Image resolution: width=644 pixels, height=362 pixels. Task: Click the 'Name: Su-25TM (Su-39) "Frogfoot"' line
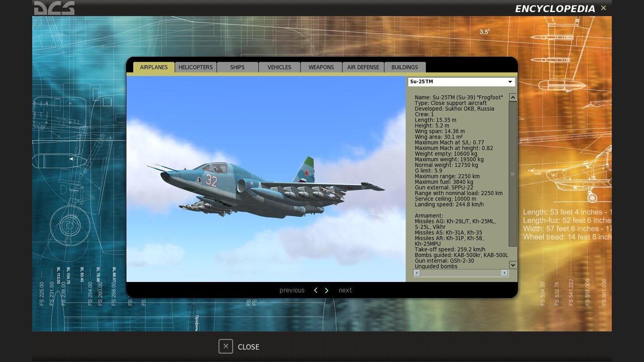point(459,97)
